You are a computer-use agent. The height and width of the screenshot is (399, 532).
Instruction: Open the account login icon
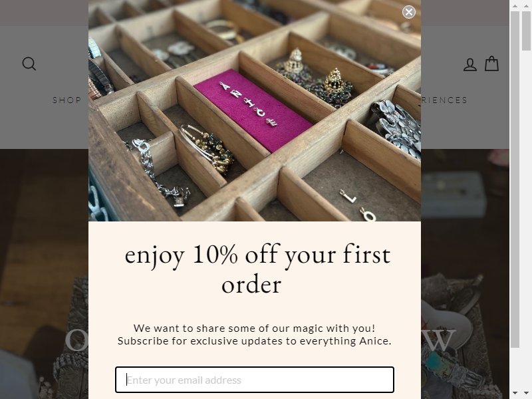click(x=470, y=65)
